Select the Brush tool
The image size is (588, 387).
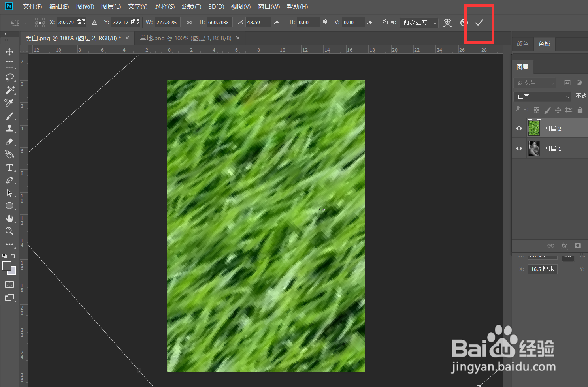coord(10,116)
